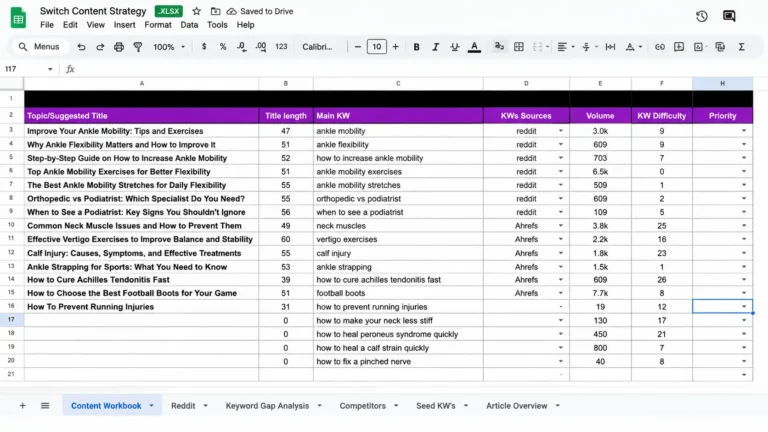Open text wrapping options
This screenshot has height=432, width=768.
[x=610, y=47]
